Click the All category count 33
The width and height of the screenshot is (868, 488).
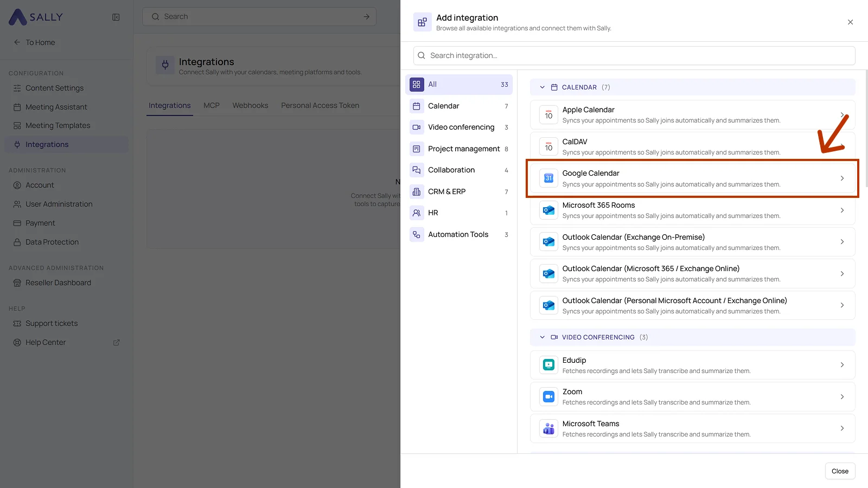(x=505, y=85)
